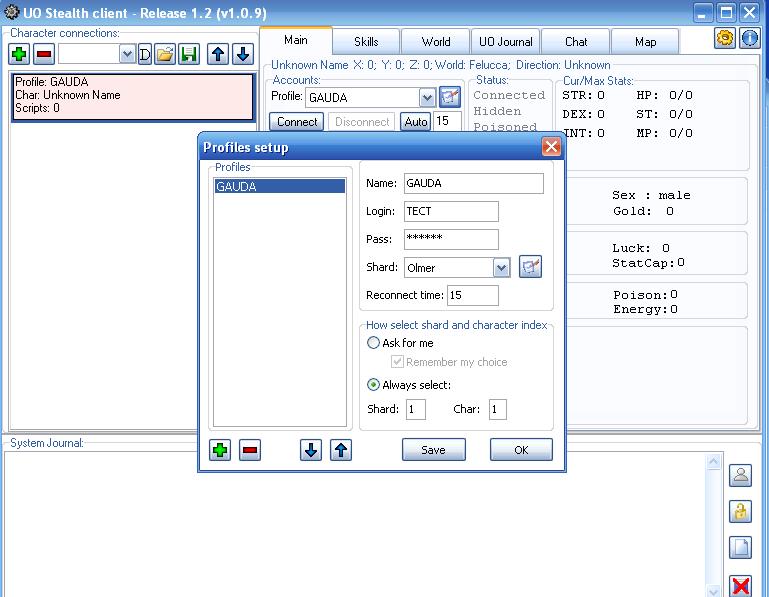Open the Shard dropdown showing Olmer
769x597 pixels.
click(501, 268)
